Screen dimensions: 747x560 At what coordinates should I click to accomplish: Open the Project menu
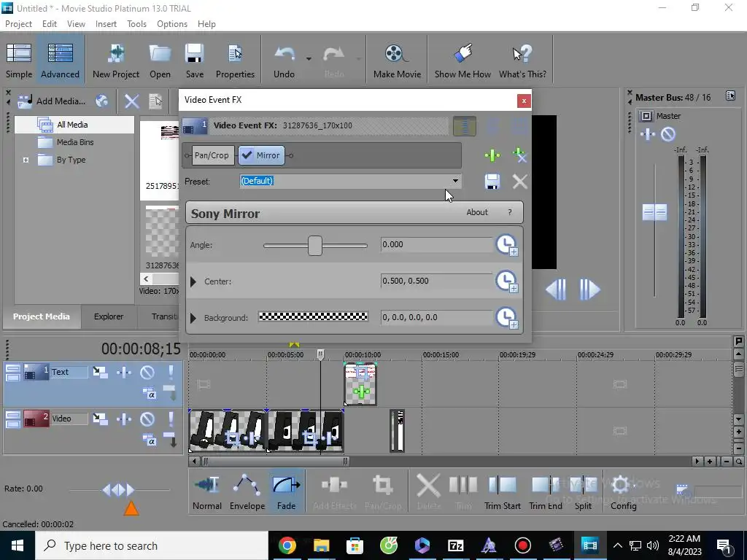click(18, 24)
